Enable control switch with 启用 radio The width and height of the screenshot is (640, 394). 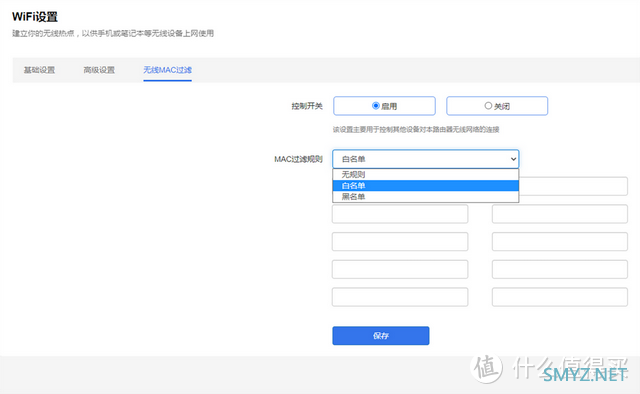click(384, 106)
